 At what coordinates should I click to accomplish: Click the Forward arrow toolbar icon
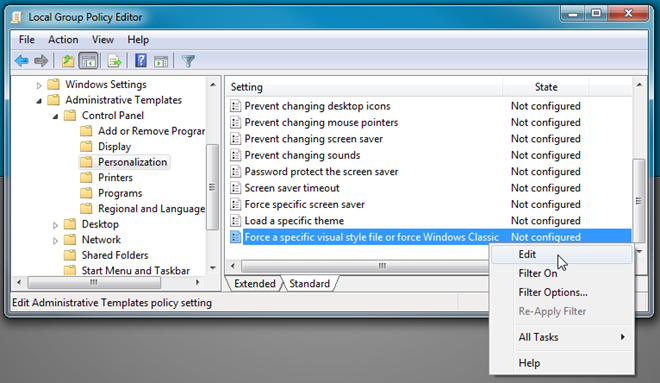tap(41, 61)
